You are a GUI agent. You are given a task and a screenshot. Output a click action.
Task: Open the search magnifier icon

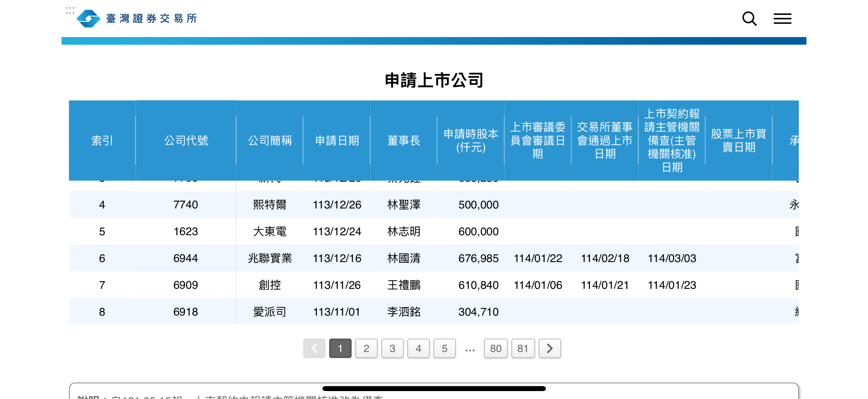pyautogui.click(x=749, y=19)
